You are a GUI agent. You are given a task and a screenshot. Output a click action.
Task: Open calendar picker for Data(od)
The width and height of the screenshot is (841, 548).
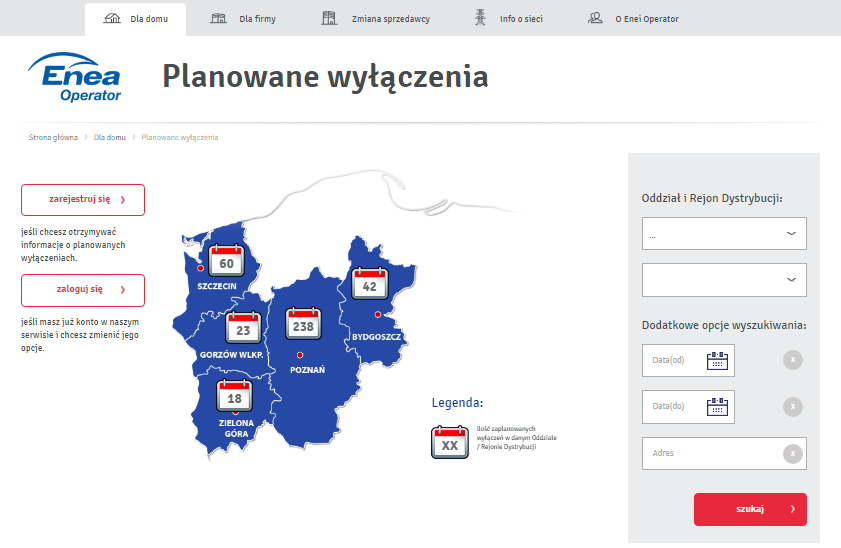click(717, 361)
